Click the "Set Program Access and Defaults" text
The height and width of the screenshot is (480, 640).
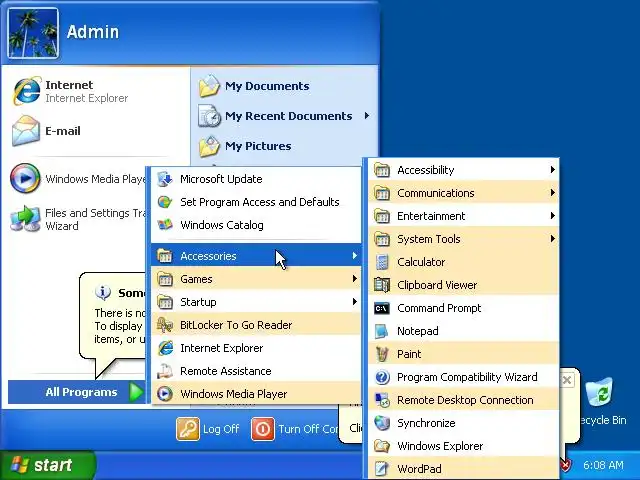260,202
